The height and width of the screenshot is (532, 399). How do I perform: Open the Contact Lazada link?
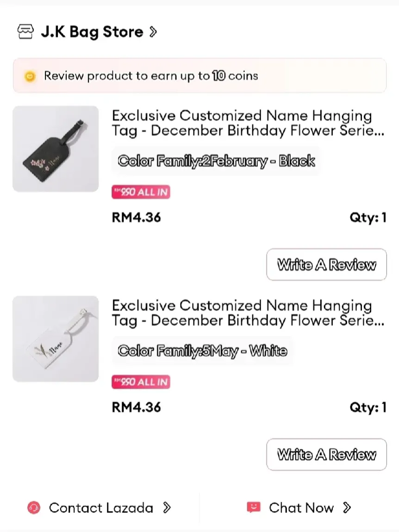(x=101, y=508)
